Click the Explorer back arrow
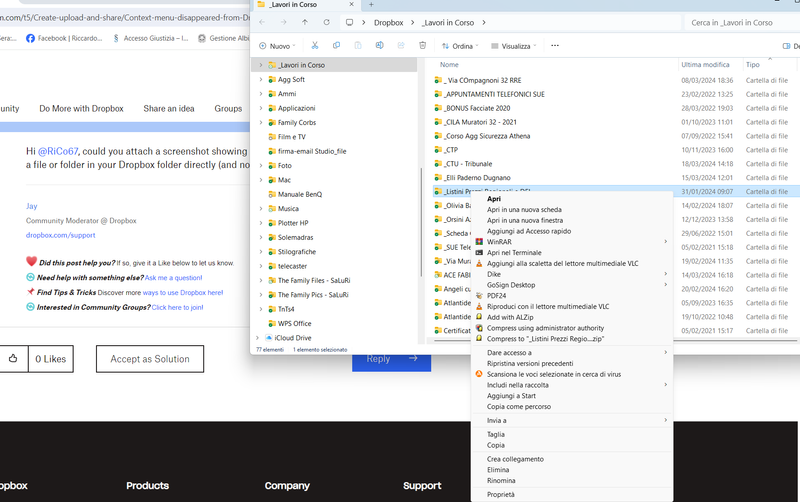The width and height of the screenshot is (800, 502). pos(262,22)
